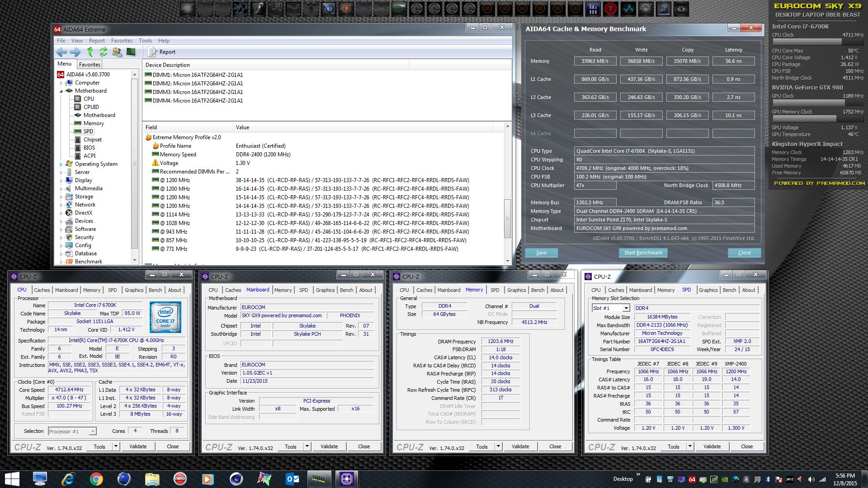Select the Chipset tree item

click(92, 140)
